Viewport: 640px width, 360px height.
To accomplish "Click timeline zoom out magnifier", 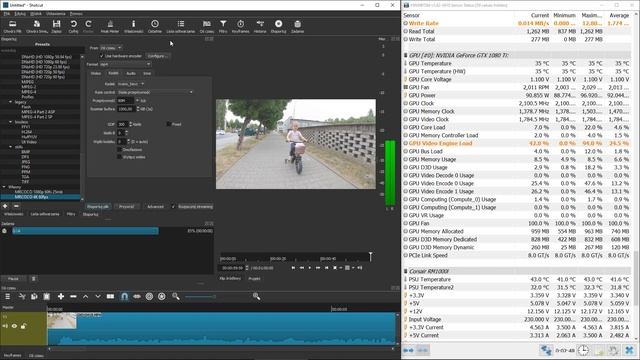I will click(176, 296).
